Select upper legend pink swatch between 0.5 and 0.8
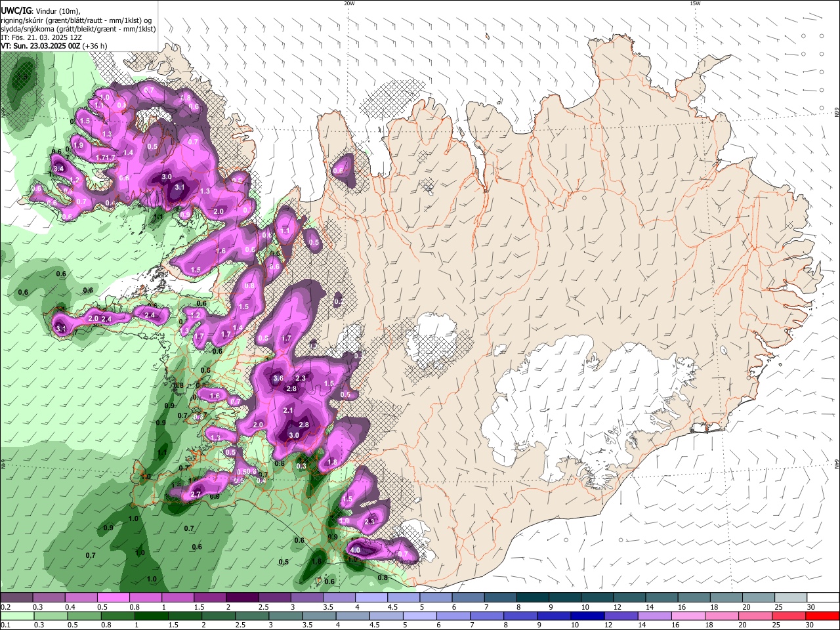 (x=113, y=598)
